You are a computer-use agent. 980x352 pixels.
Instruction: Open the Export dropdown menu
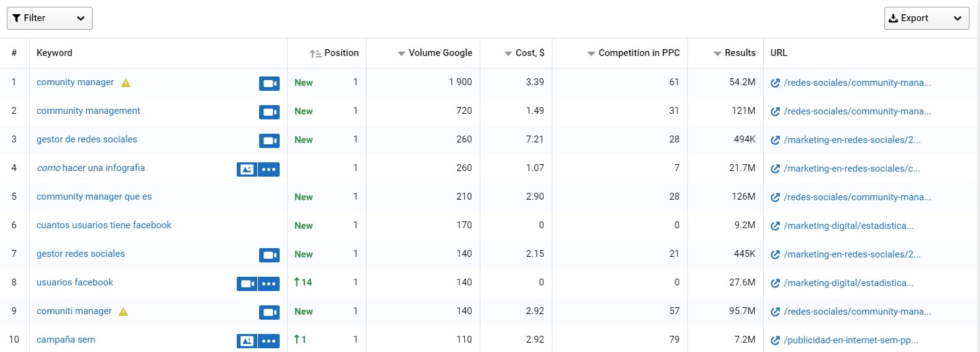[927, 18]
